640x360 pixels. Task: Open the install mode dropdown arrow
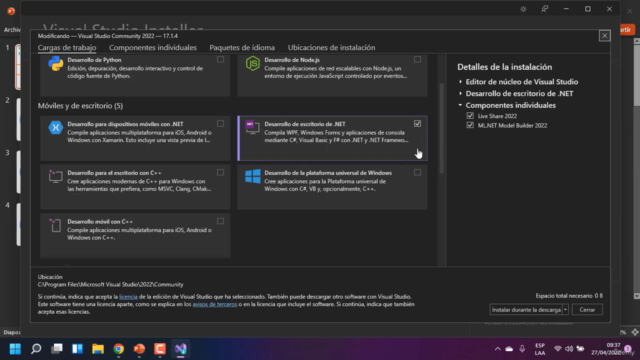tap(565, 310)
